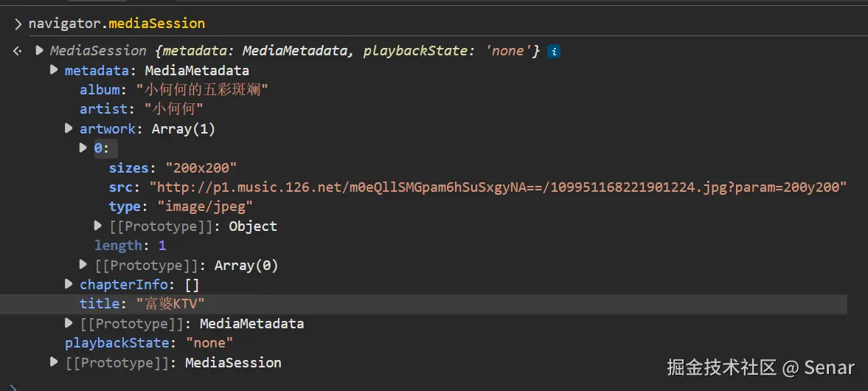Select the type "image/jpeg" row
The image size is (868, 391).
pos(181,207)
